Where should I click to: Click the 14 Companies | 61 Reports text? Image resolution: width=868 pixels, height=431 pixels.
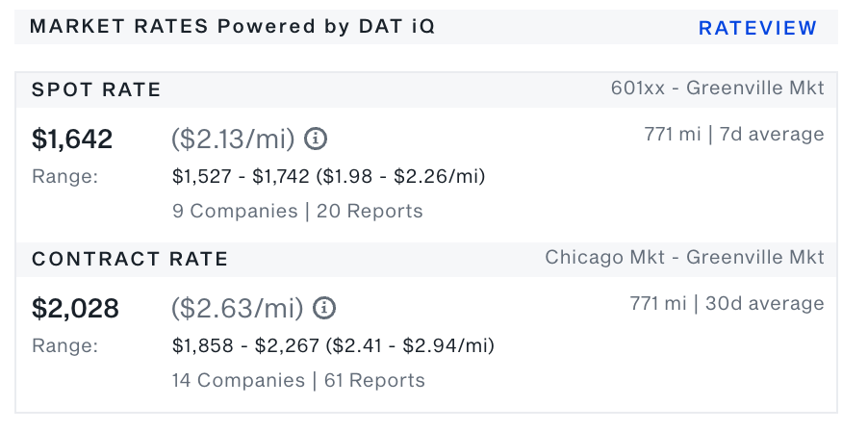point(298,381)
